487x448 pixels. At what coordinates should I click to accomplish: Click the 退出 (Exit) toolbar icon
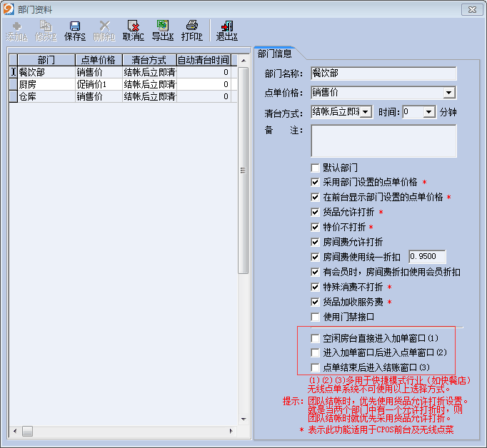point(226,30)
